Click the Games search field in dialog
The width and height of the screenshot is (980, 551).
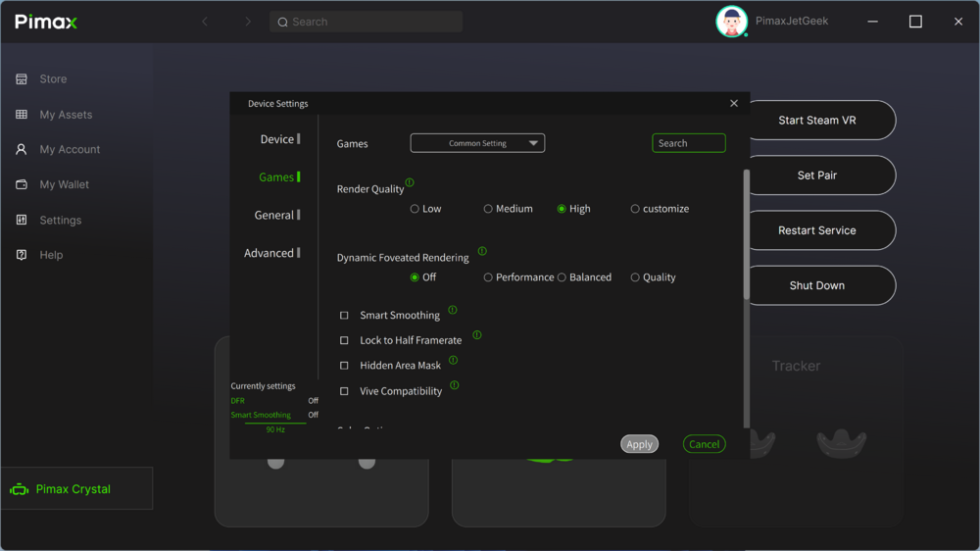tap(688, 143)
